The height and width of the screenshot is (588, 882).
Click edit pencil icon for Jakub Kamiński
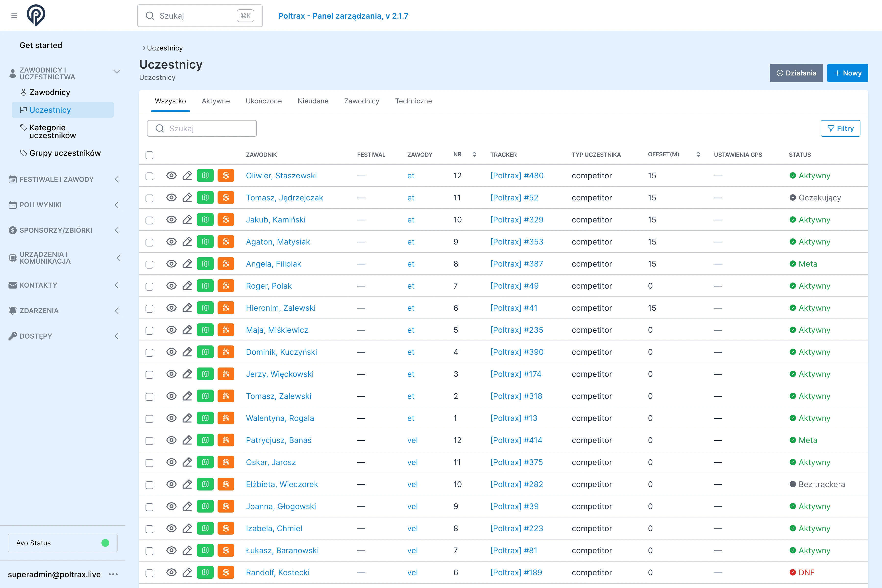pyautogui.click(x=187, y=220)
